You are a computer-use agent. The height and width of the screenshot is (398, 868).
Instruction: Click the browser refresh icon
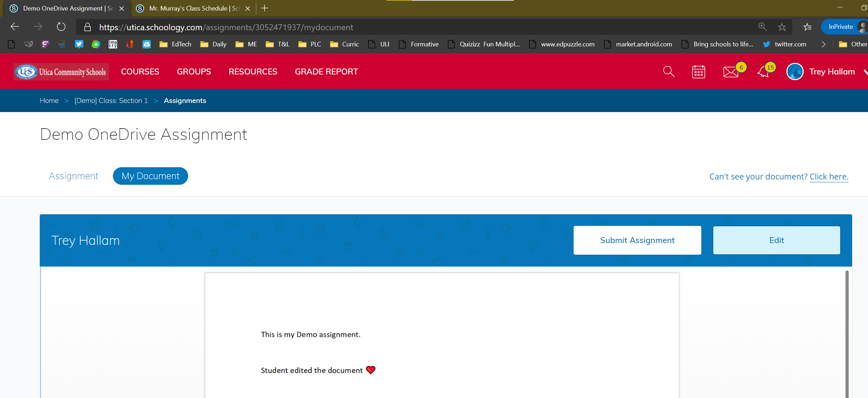coord(61,27)
